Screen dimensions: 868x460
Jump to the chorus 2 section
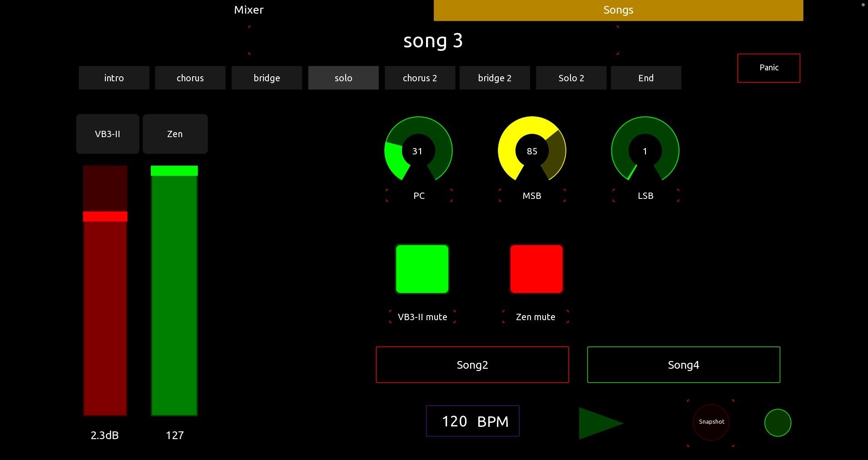(x=419, y=78)
